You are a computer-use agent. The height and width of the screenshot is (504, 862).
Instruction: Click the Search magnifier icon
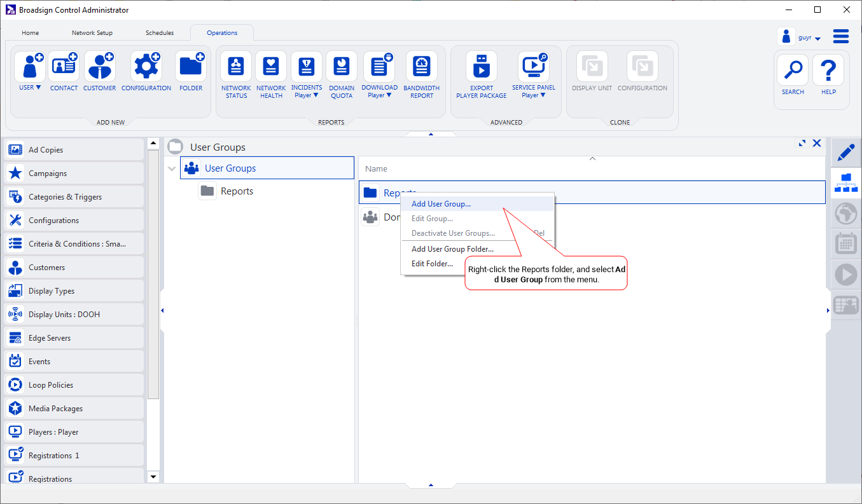793,70
